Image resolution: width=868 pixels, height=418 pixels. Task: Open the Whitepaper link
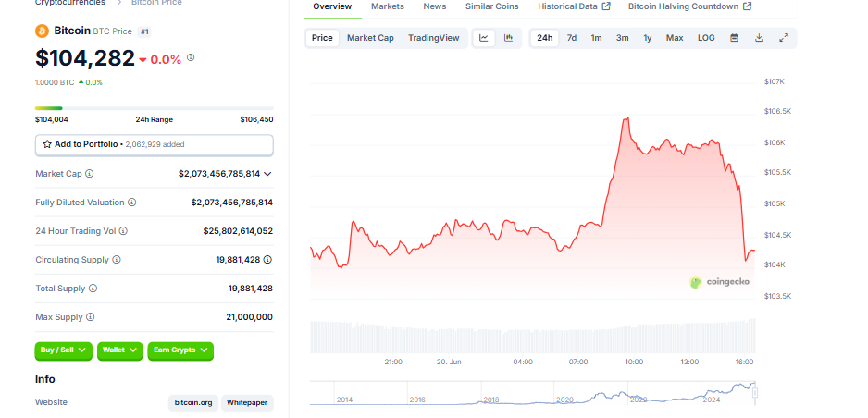pos(247,402)
